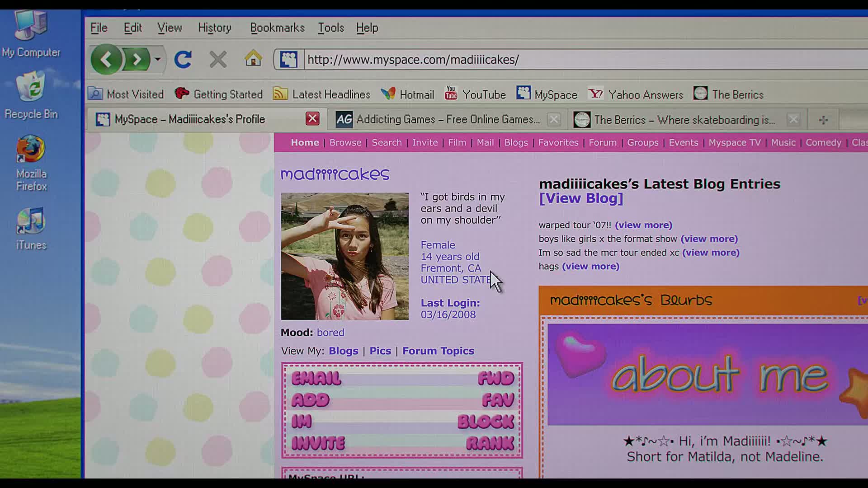Launch iTunes from the desktop
Viewport: 868px width, 488px height.
pyautogui.click(x=31, y=229)
